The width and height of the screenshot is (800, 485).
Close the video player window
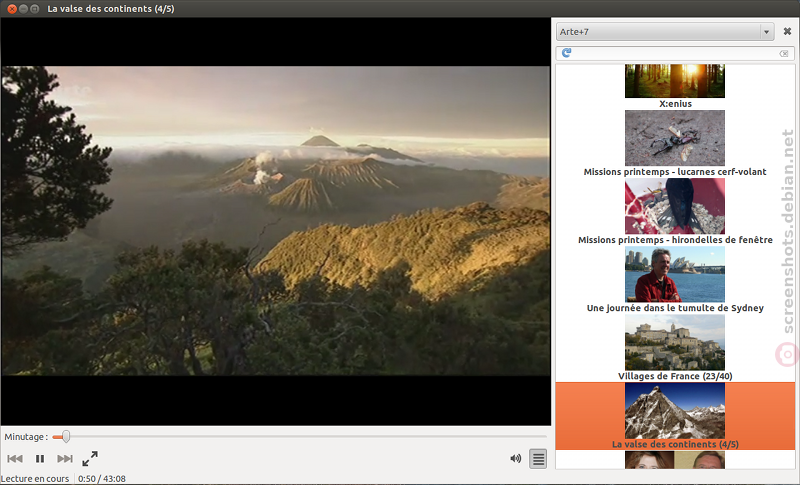(x=12, y=9)
